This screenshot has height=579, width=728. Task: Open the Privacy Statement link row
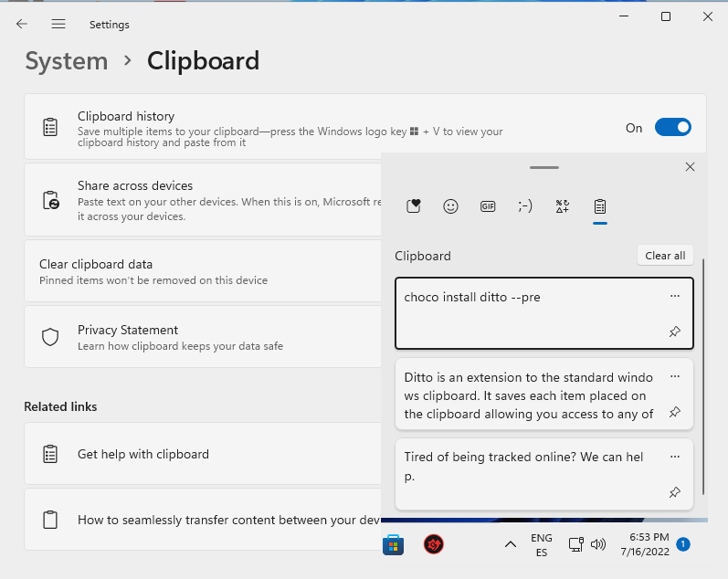[203, 337]
